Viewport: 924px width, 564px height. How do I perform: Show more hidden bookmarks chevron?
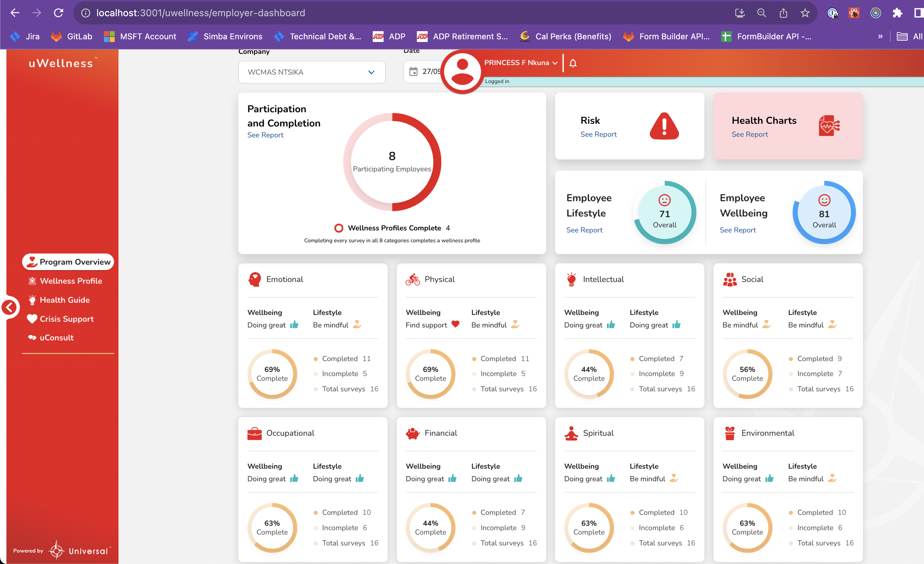[x=880, y=36]
